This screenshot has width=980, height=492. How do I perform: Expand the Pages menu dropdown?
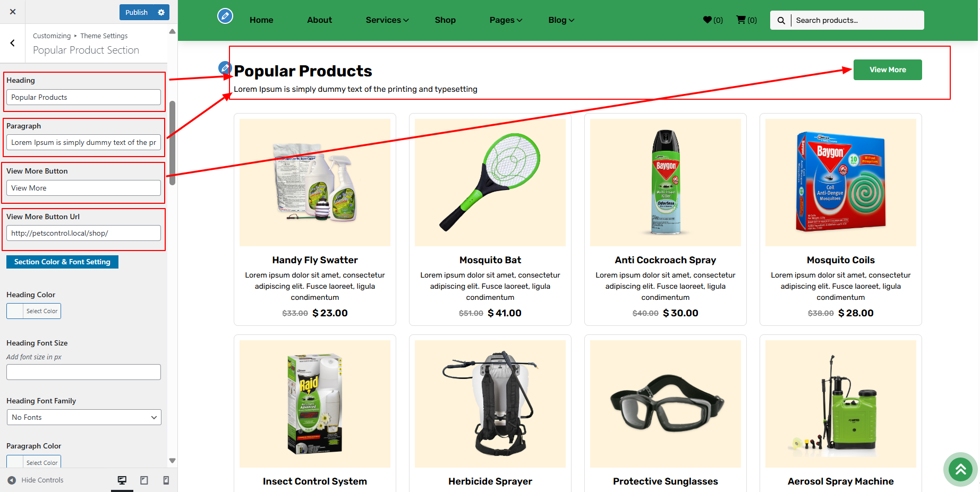(x=506, y=20)
